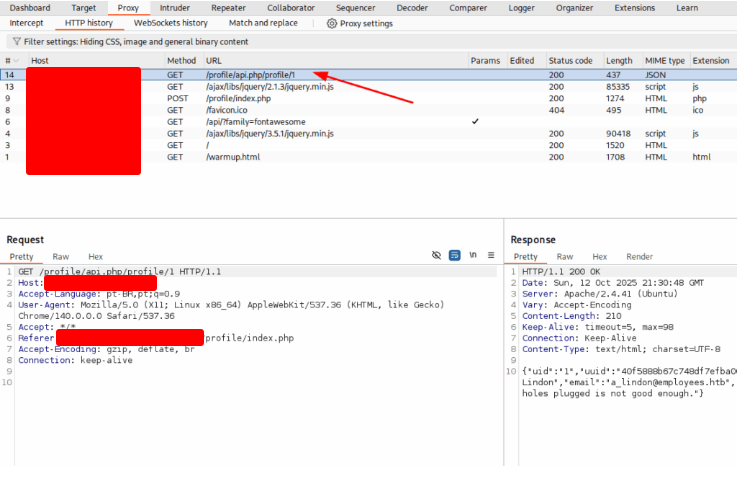Viewport: 738px width, 481px height.
Task: Select the /warmup.html request row
Action: [x=232, y=157]
